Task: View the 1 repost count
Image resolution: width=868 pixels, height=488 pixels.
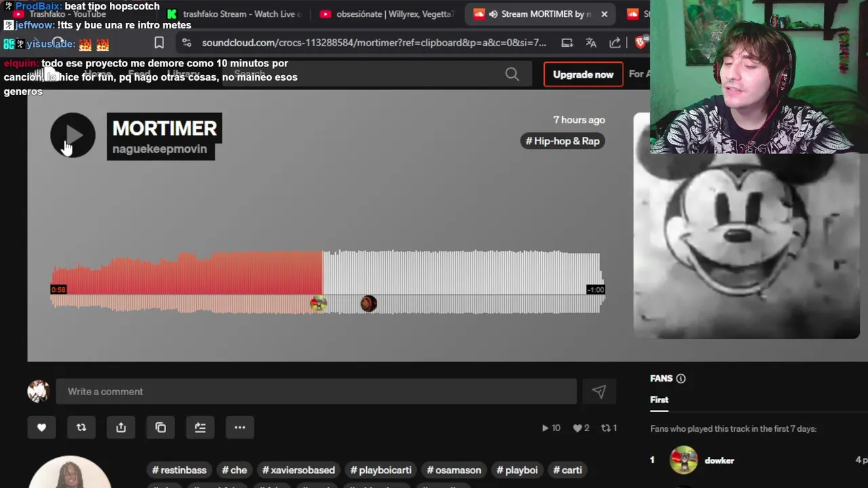Action: pos(608,428)
